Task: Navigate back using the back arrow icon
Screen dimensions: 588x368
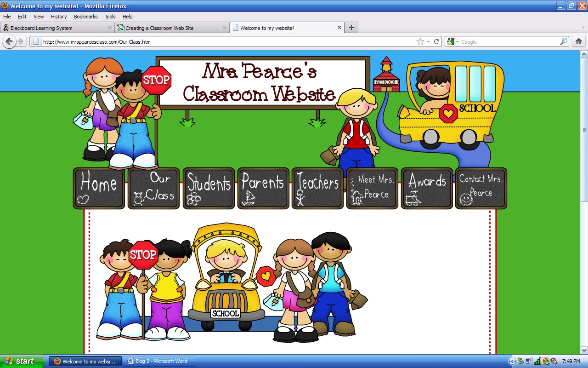Action: [9, 41]
